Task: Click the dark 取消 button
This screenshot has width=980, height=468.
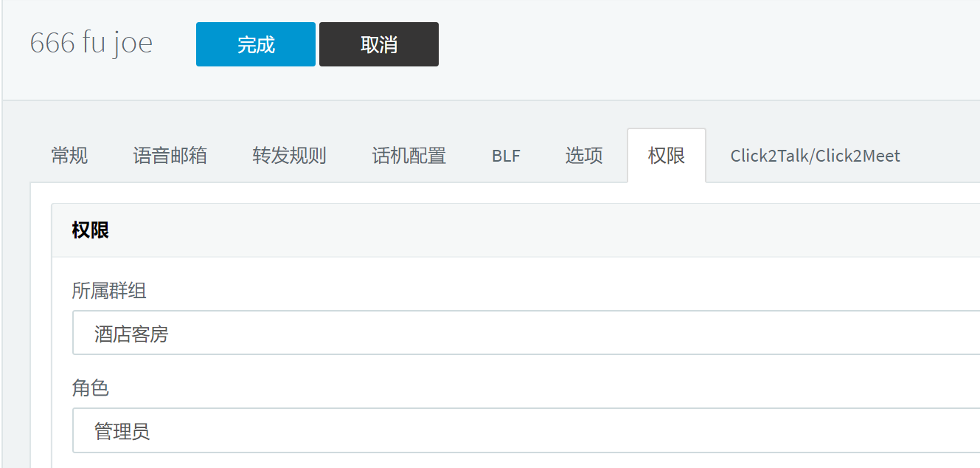Action: pos(379,44)
